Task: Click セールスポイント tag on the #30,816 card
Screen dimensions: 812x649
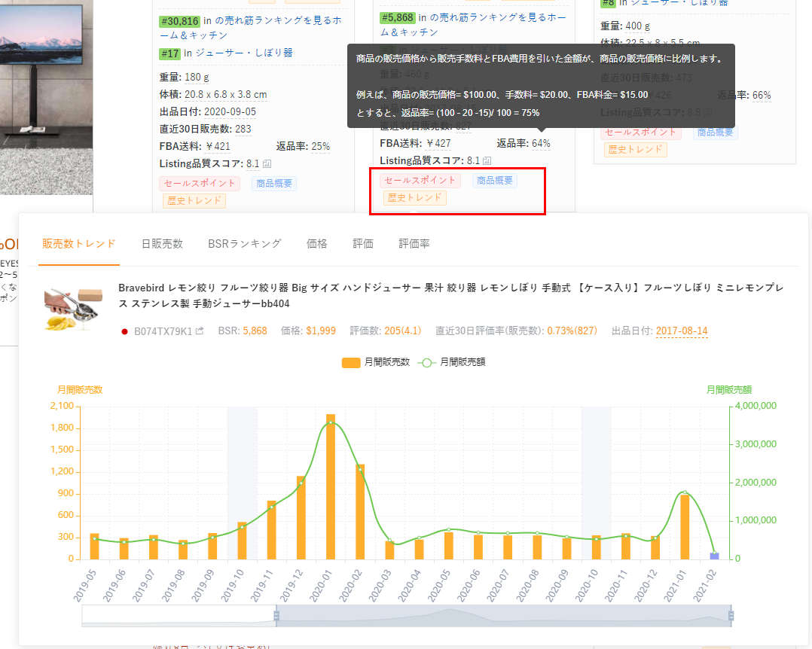Action: (199, 183)
